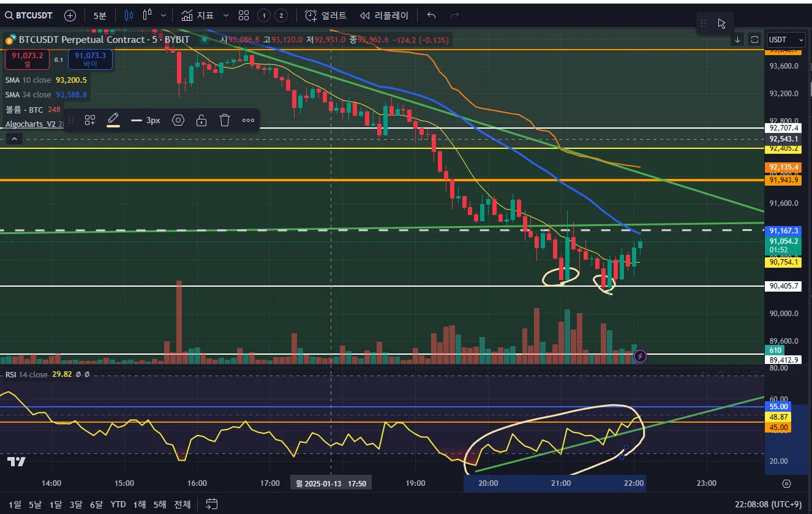
Task: Select the candlestick chart style icon
Action: pos(129,15)
